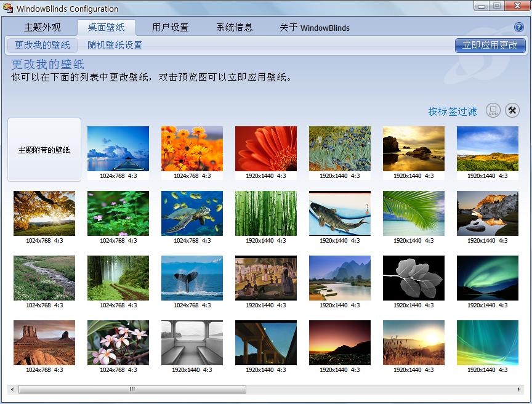Choose the sunrise over grass field wallpaper
Image resolution: width=532 pixels, height=404 pixels.
414,342
